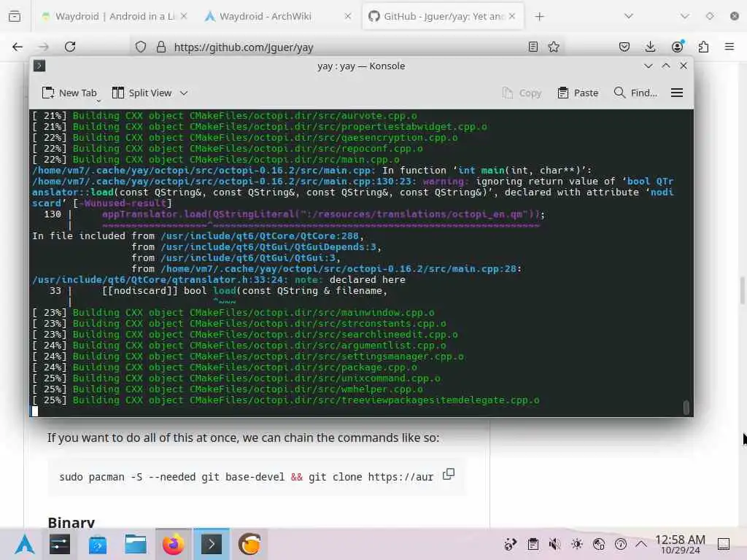Click Split View in Konsole toolbar
Image resolution: width=747 pixels, height=560 pixels.
tap(142, 93)
